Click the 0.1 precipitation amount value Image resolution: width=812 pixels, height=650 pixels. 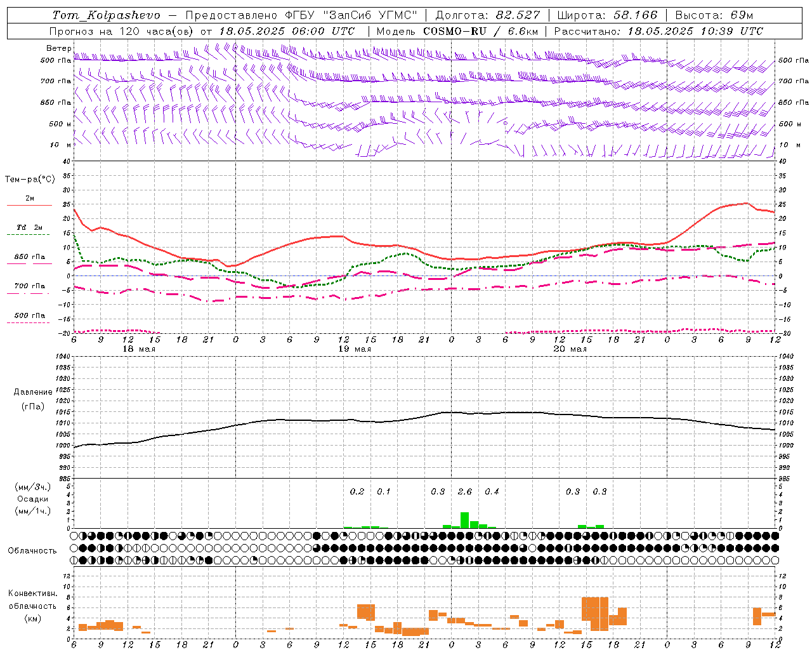click(x=384, y=491)
